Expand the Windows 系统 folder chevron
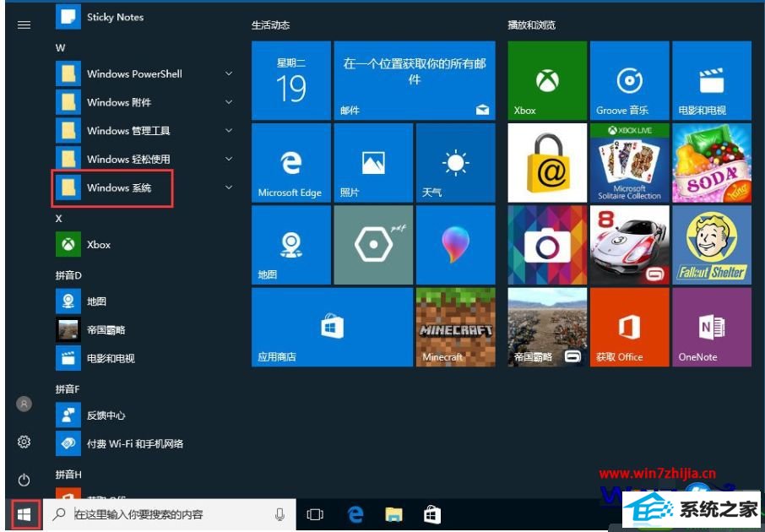This screenshot has width=765, height=532. coord(229,187)
